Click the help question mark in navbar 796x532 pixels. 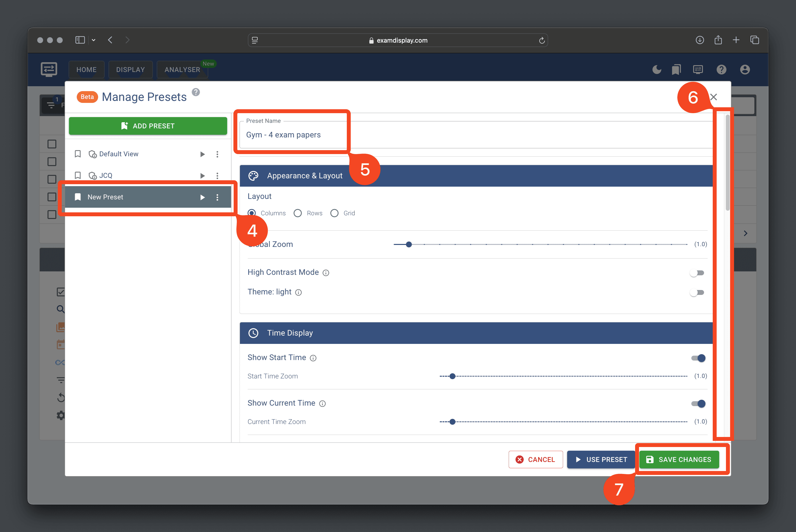(x=721, y=70)
